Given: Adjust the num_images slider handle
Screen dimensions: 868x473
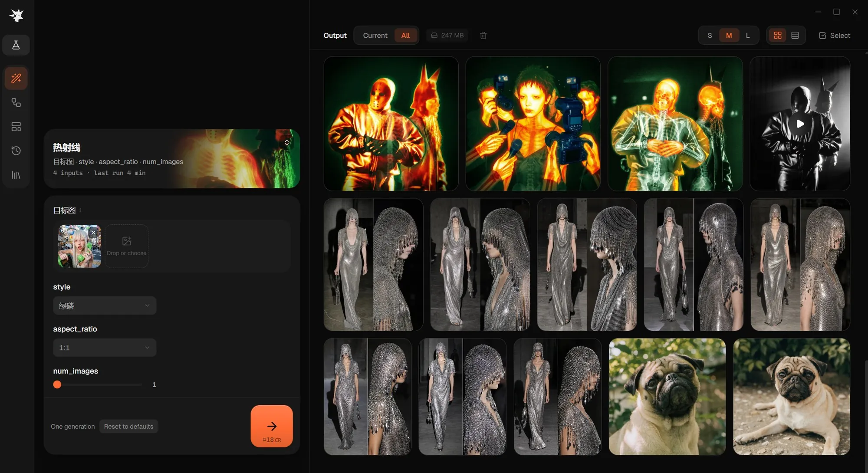Looking at the screenshot, I should tap(57, 384).
